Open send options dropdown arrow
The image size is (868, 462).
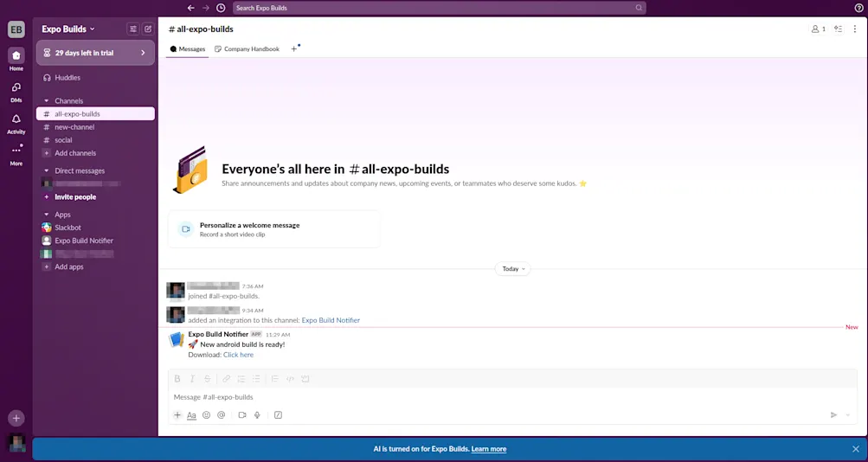(848, 415)
